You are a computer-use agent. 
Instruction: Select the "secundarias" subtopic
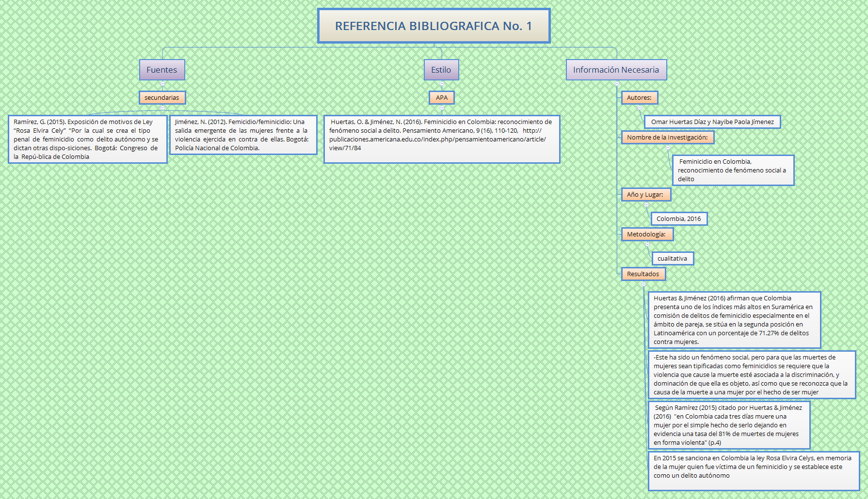pos(162,97)
